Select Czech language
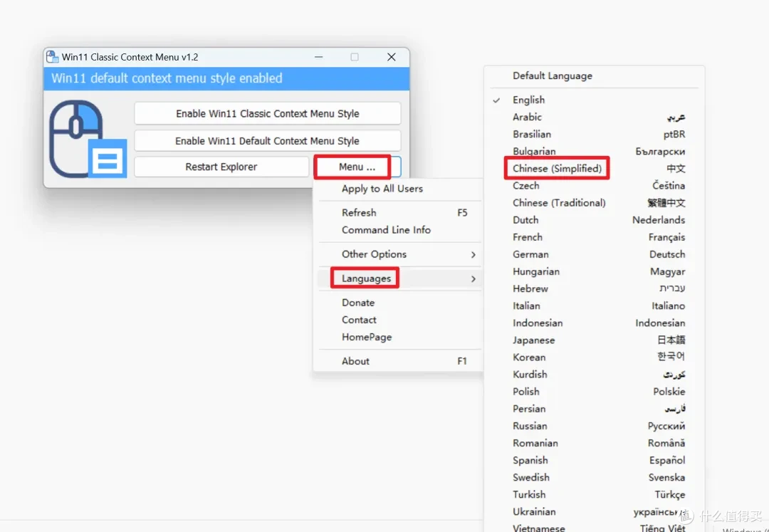 click(x=594, y=186)
